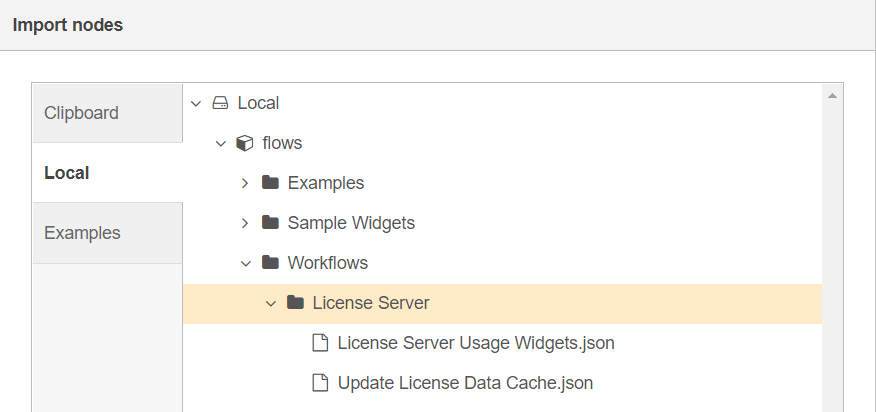This screenshot has width=876, height=412.
Task: Collapse the License Server folder chevron
Action: click(271, 304)
